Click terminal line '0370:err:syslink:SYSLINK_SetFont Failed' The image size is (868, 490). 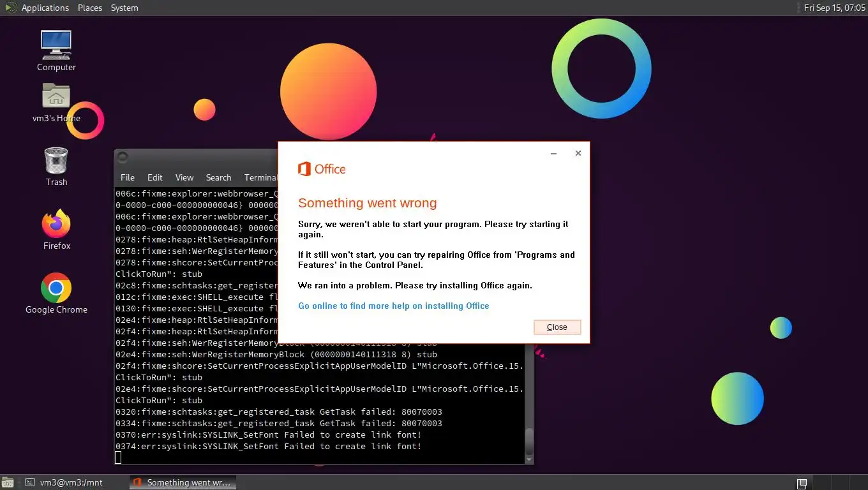point(268,434)
